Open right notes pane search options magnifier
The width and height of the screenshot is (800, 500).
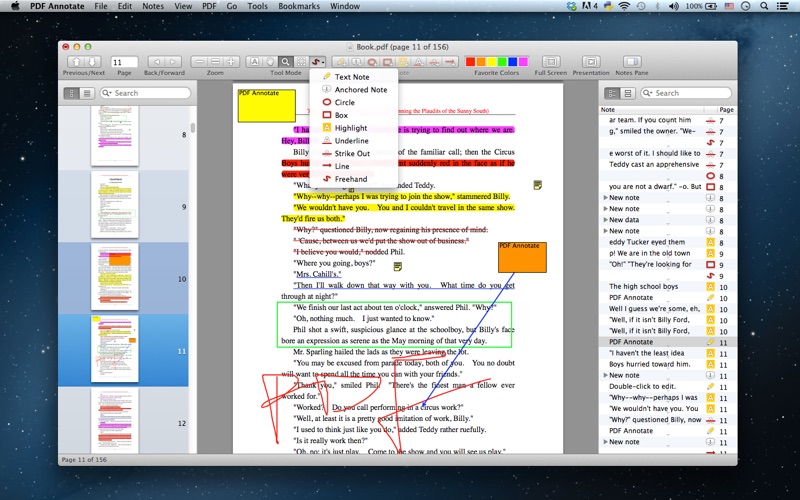click(x=648, y=93)
